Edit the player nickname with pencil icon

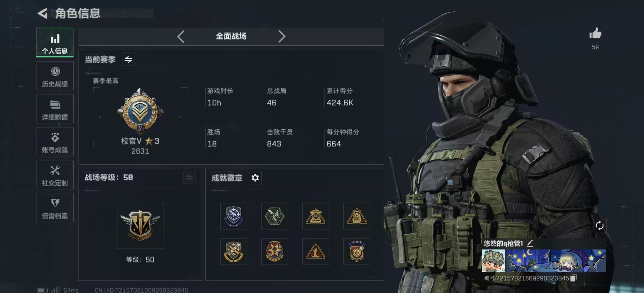(x=530, y=243)
